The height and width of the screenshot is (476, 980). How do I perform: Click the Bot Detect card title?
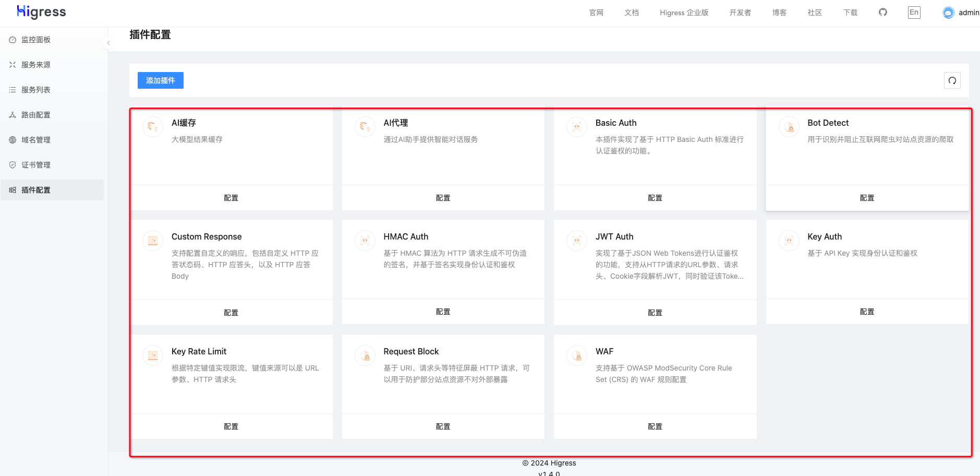click(828, 123)
